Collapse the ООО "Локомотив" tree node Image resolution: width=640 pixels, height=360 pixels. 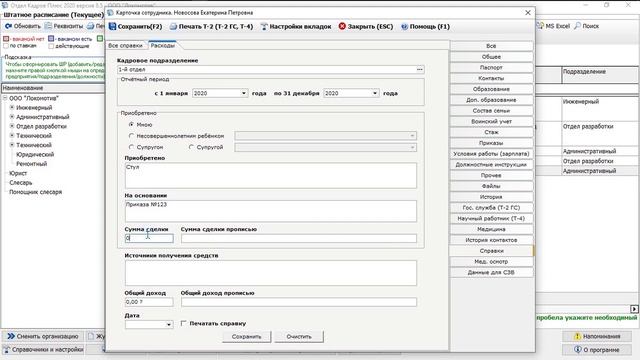5,98
